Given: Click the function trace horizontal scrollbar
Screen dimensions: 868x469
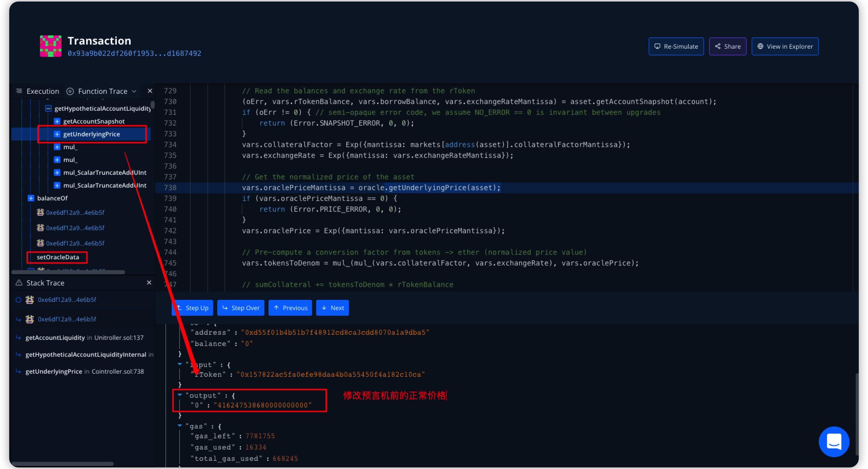Looking at the screenshot, I should point(68,272).
